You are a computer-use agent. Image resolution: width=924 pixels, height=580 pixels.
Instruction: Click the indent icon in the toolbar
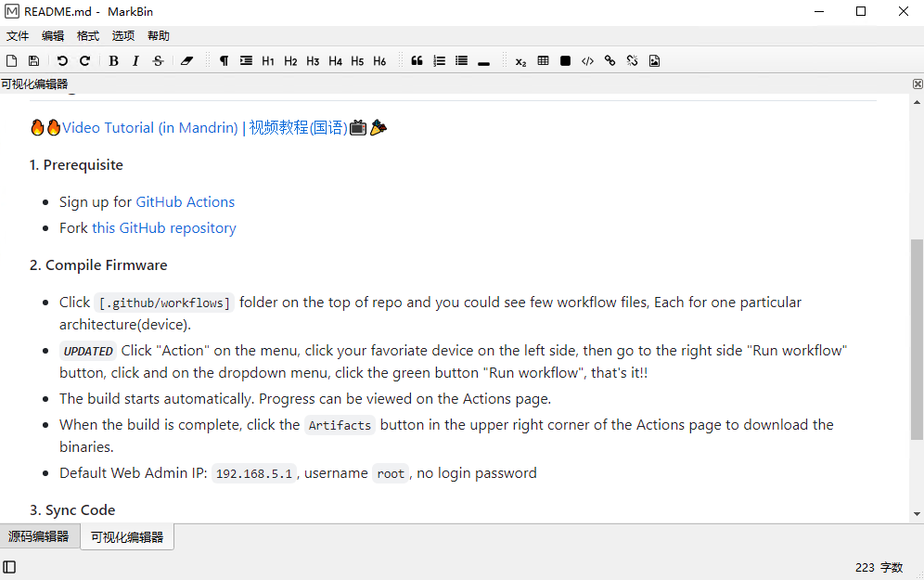247,60
